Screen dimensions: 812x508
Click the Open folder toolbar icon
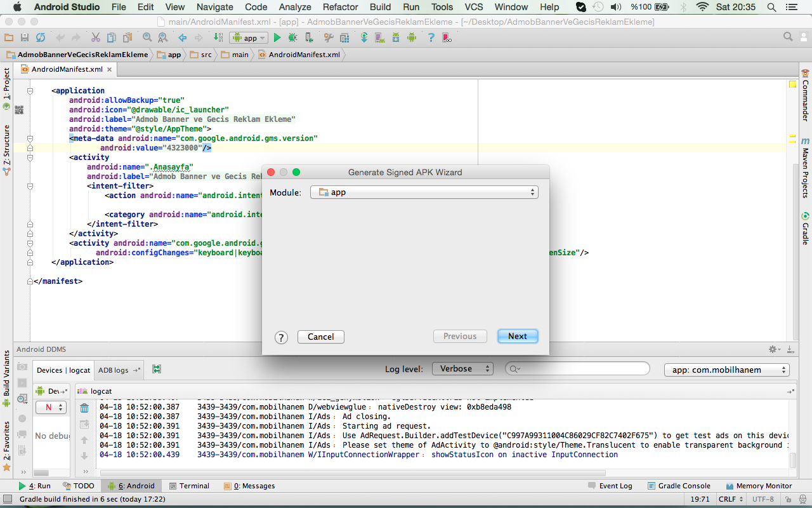point(8,38)
